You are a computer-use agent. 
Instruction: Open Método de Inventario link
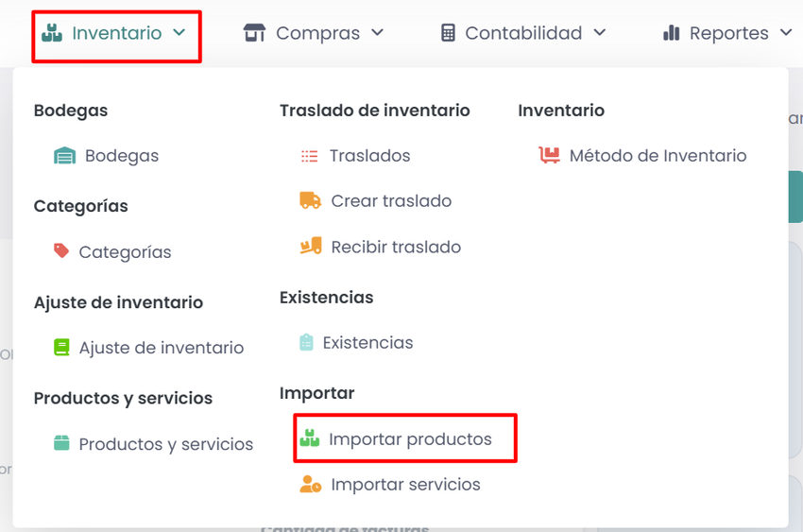tap(658, 156)
